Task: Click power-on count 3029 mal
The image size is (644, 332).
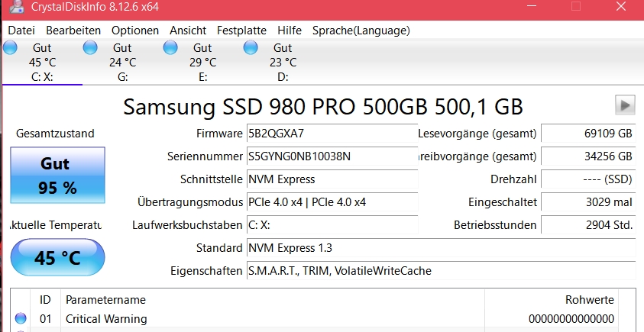Action: [588, 202]
